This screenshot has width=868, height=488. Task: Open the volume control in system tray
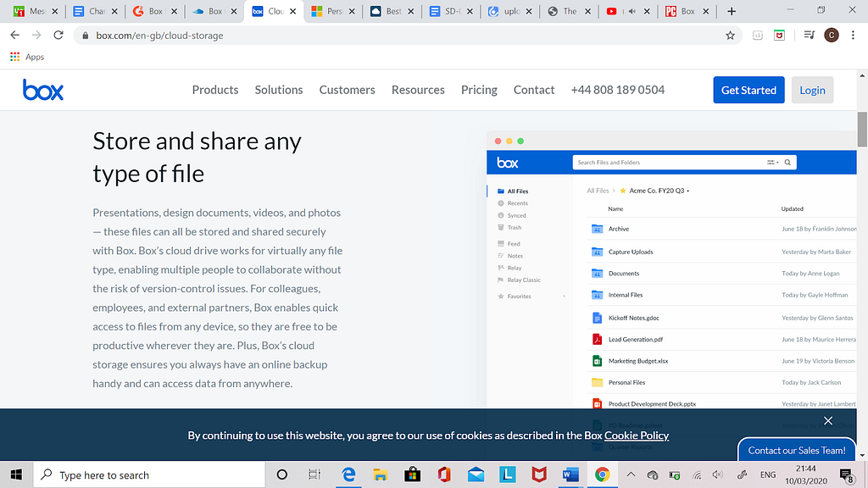coord(717,474)
